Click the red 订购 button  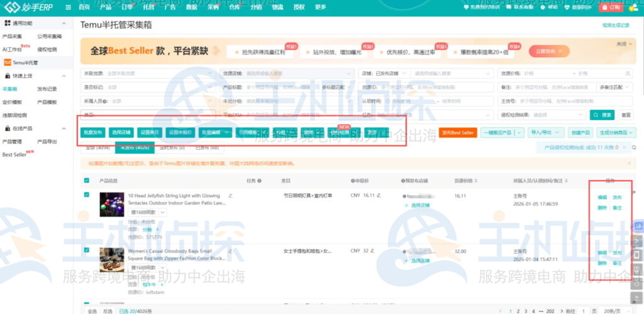point(611,7)
